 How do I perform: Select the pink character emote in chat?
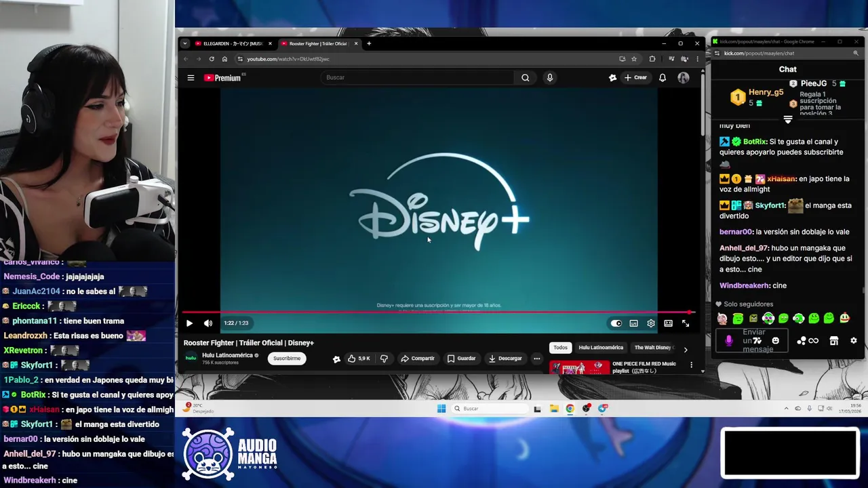[722, 319]
